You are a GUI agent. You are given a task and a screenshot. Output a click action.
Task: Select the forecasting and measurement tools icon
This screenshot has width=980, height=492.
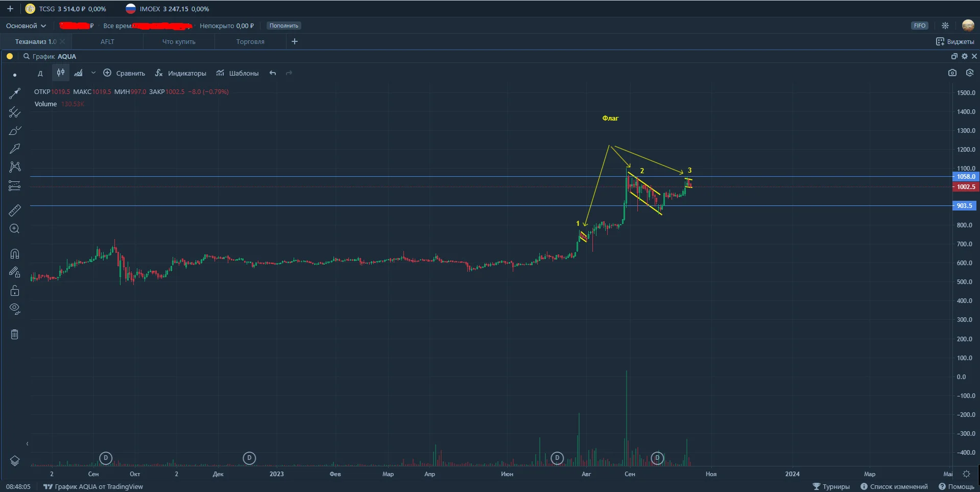15,185
